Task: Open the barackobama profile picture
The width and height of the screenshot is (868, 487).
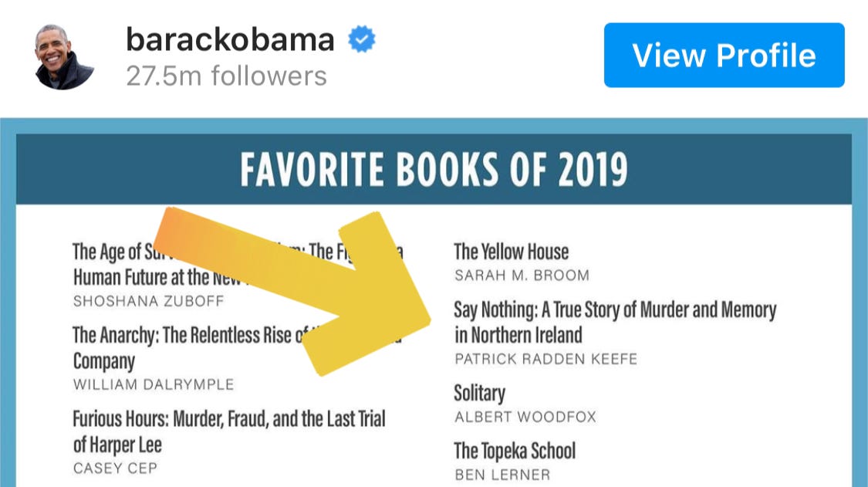Action: pos(64,57)
